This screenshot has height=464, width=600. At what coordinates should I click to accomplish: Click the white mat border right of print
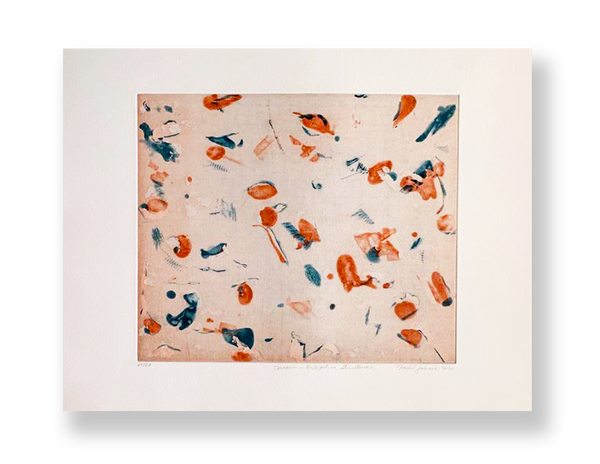pyautogui.click(x=494, y=228)
